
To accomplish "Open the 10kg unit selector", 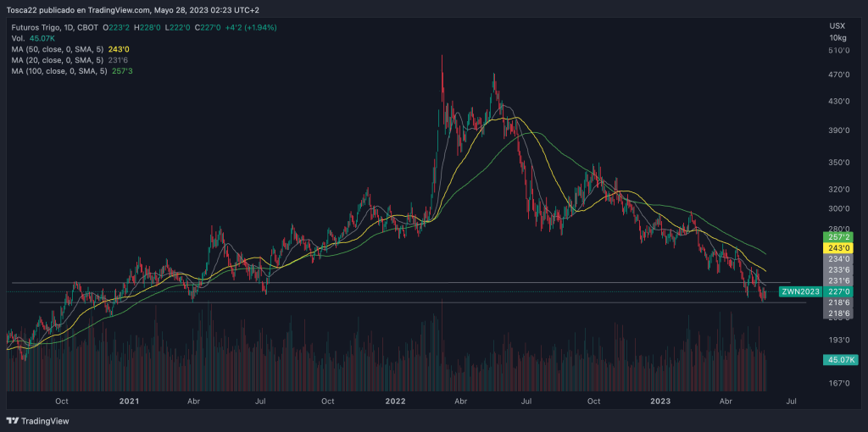I will (837, 38).
